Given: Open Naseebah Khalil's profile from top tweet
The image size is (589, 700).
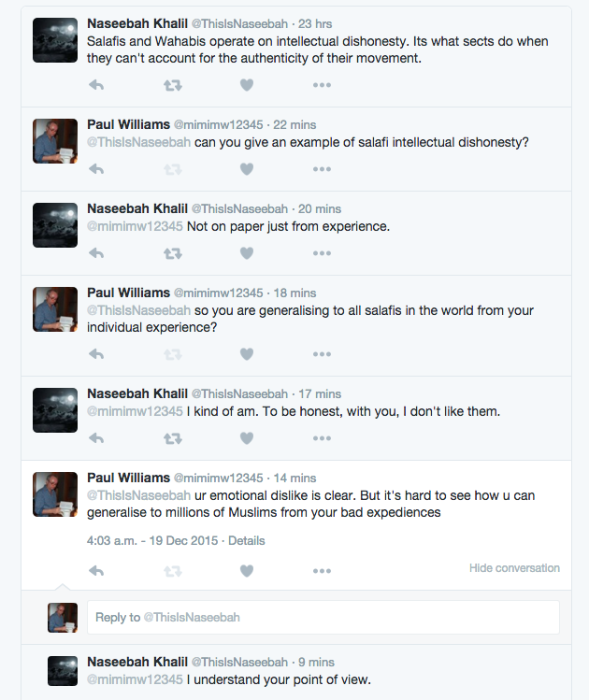Looking at the screenshot, I should point(136,23).
